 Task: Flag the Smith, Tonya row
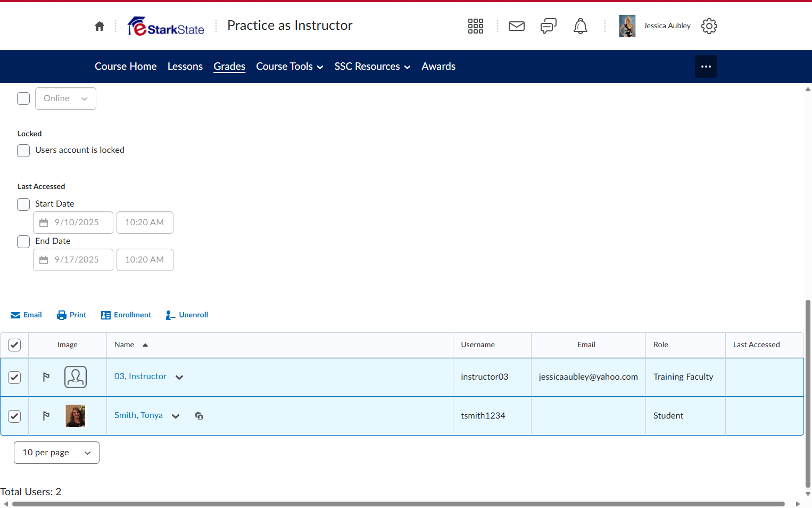(x=46, y=416)
